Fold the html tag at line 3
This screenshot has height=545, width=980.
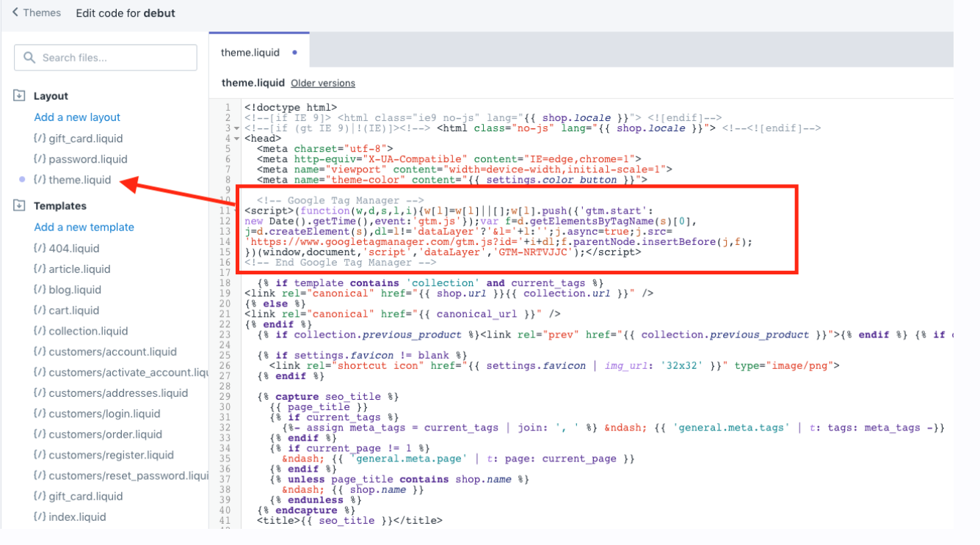click(x=238, y=128)
